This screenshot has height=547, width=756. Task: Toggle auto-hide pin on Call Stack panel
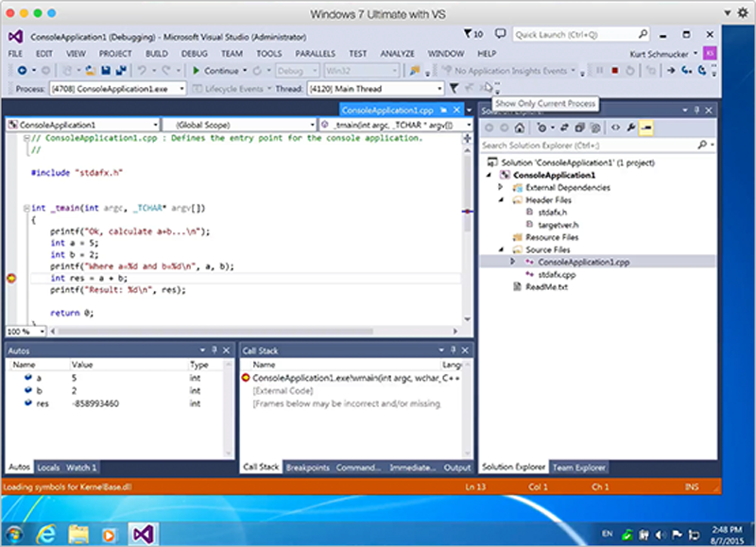pyautogui.click(x=453, y=350)
